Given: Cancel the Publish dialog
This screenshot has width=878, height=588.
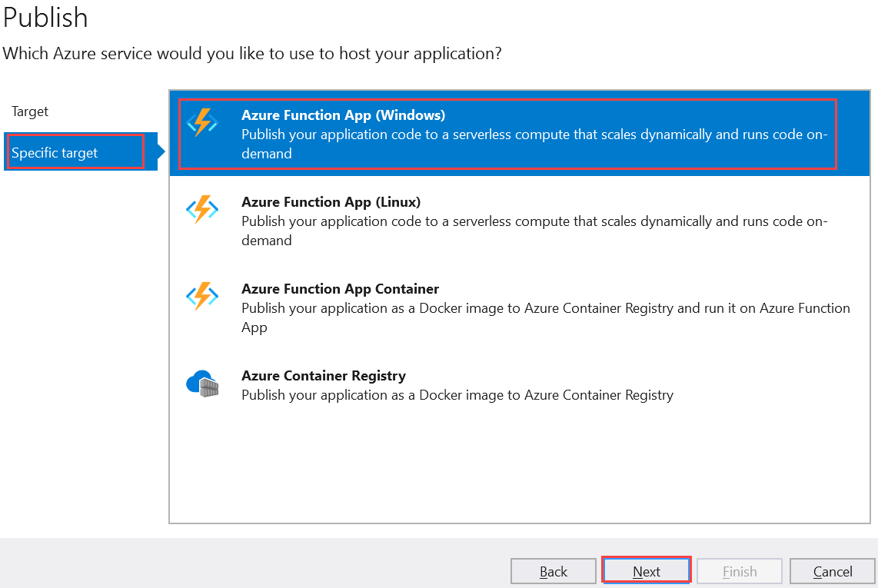Looking at the screenshot, I should coord(832,571).
